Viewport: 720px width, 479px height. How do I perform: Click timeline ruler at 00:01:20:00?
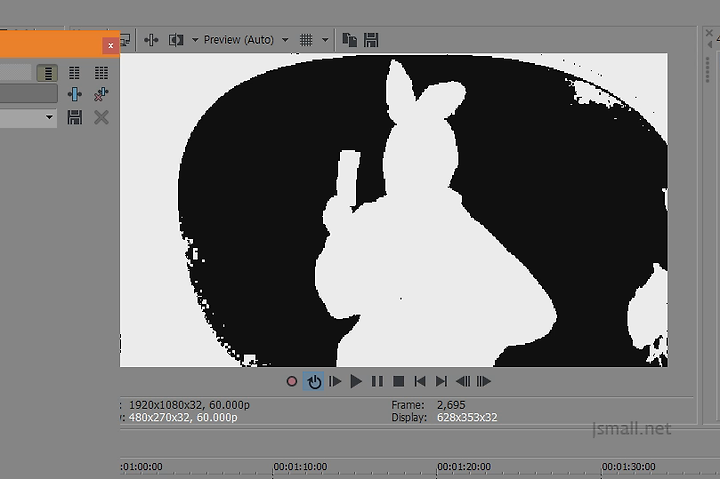coord(464,467)
